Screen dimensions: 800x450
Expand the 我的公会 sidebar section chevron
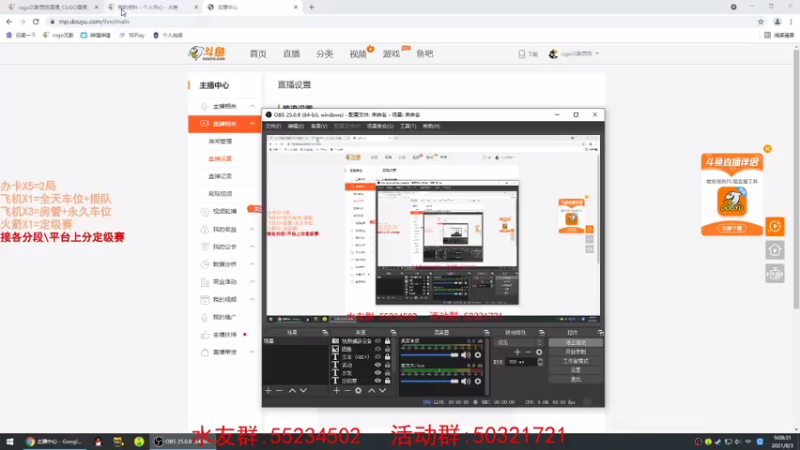pyautogui.click(x=252, y=246)
